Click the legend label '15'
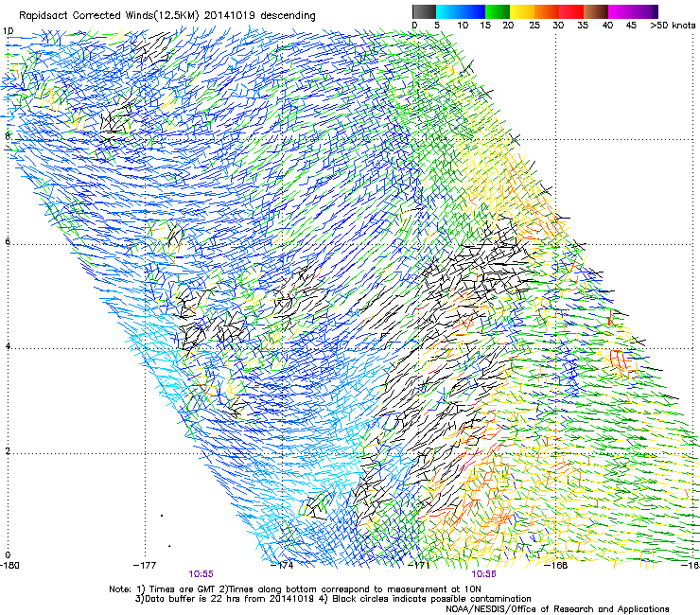This screenshot has height=615, width=700. (485, 26)
